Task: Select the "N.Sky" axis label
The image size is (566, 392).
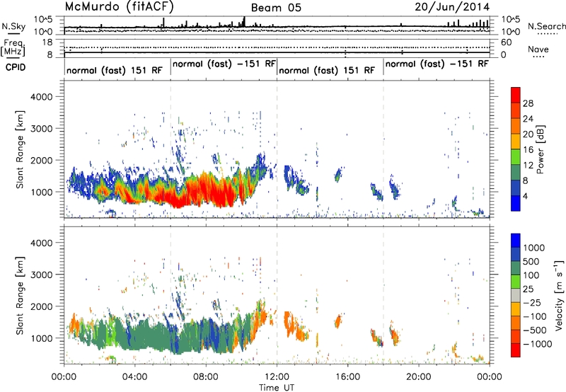Action: (13, 26)
